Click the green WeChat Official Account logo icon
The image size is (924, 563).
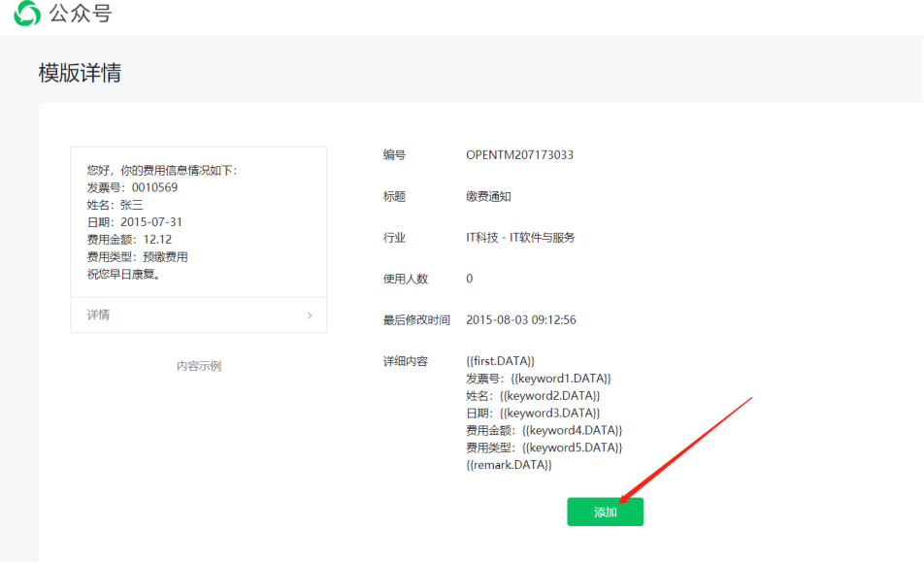pyautogui.click(x=27, y=13)
